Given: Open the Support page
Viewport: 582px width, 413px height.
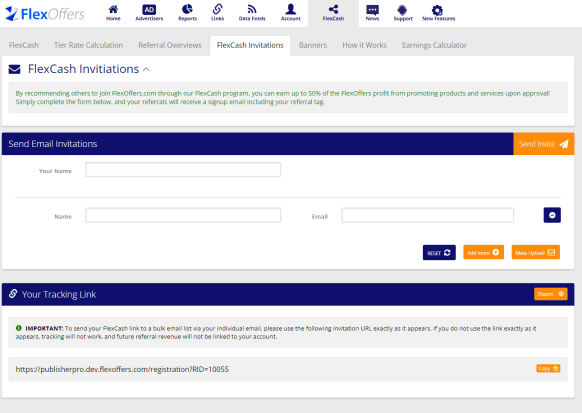Looking at the screenshot, I should point(403,13).
